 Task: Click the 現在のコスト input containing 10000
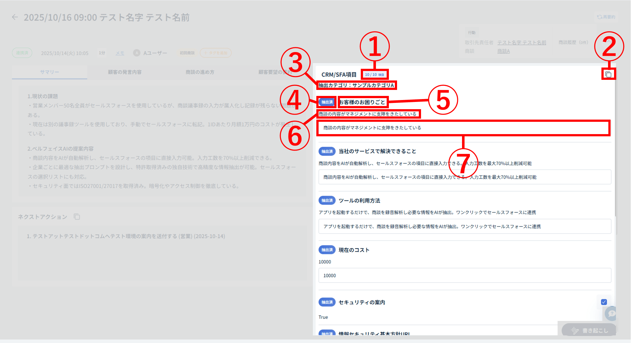click(464, 275)
